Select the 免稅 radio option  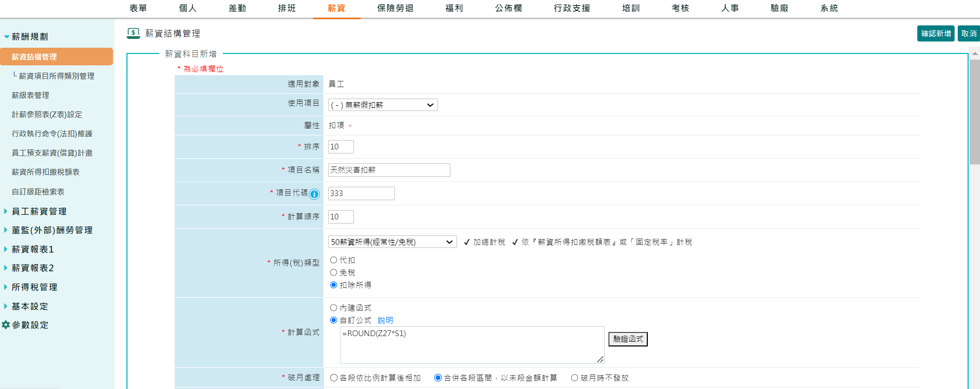pyautogui.click(x=334, y=272)
